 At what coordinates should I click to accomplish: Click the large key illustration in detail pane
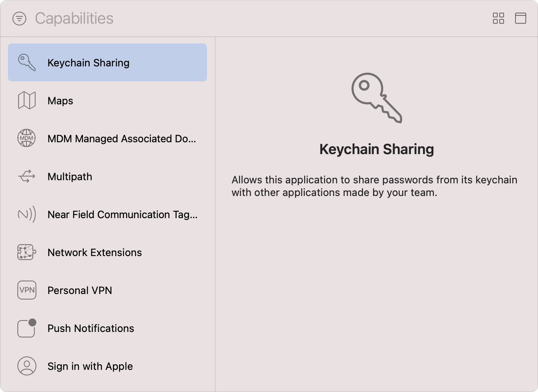[376, 99]
